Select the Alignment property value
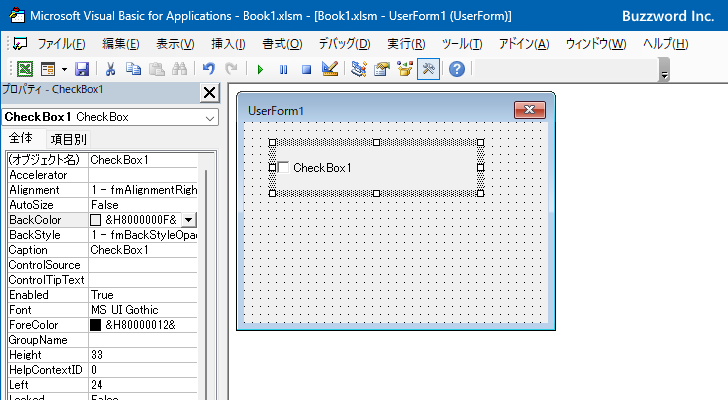Viewport: 728px width, 400px height. 143,190
